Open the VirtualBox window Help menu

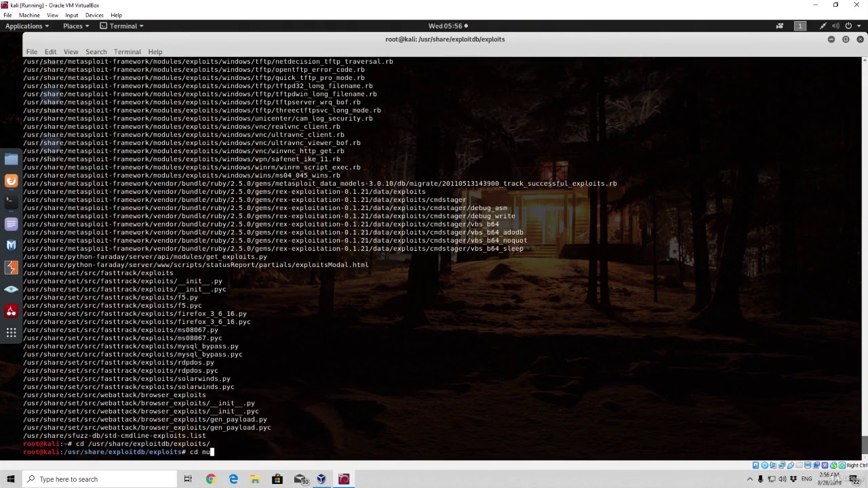[x=116, y=15]
